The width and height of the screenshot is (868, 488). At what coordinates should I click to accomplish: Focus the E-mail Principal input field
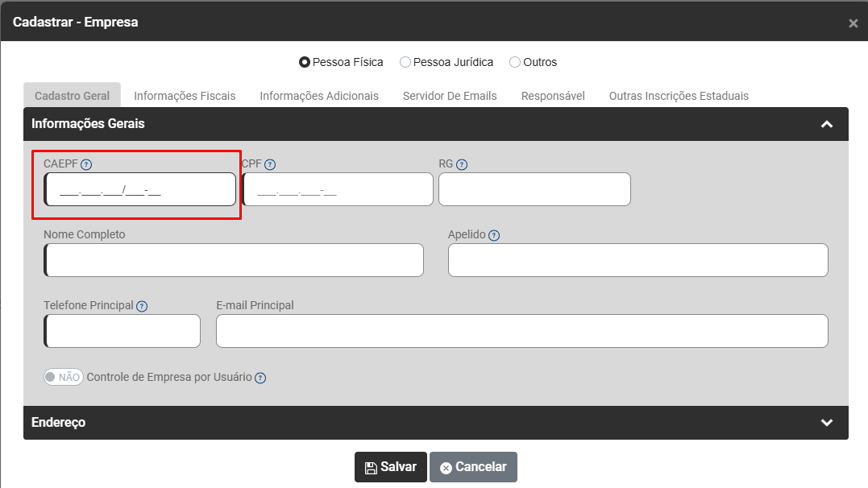click(x=522, y=331)
